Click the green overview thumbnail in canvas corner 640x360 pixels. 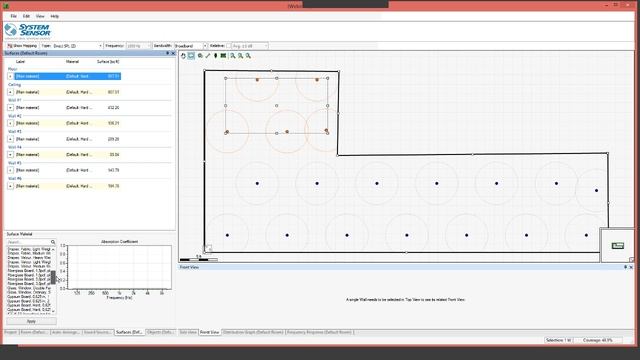(618, 245)
